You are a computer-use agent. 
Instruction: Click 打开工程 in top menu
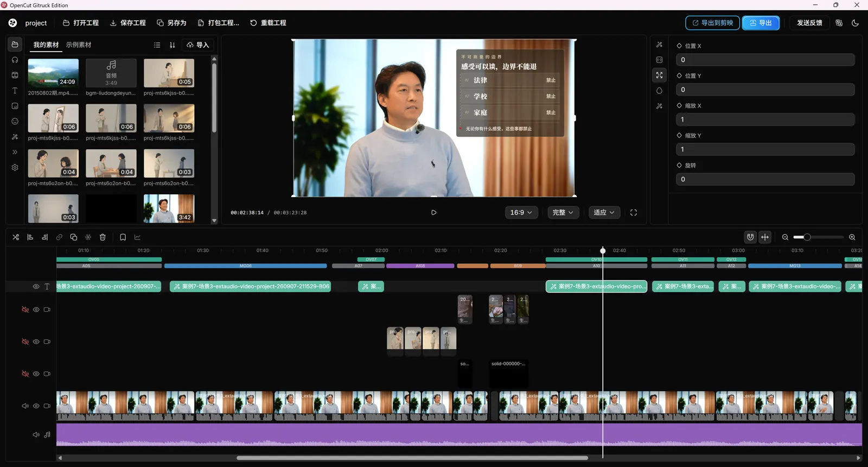(81, 23)
